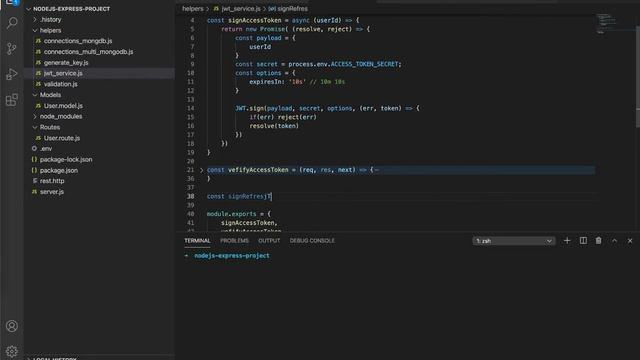Click the helpers breadcrumb
This screenshot has width=640, height=360.
click(193, 9)
